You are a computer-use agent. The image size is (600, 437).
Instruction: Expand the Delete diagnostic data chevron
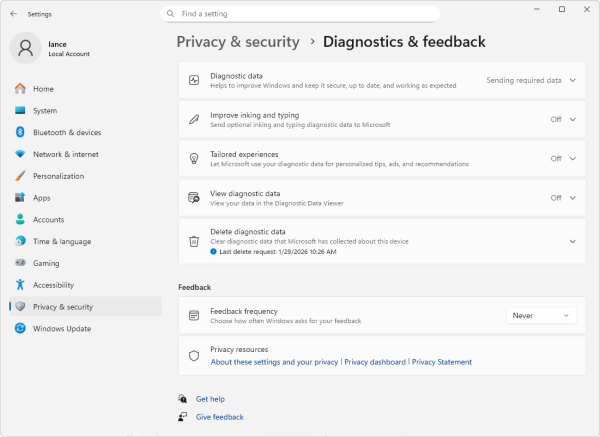click(x=573, y=241)
